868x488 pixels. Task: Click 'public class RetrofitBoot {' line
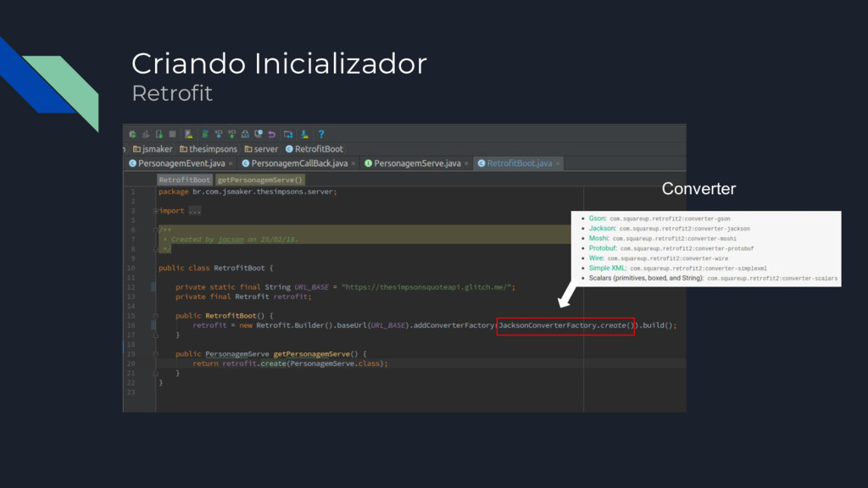click(x=216, y=269)
